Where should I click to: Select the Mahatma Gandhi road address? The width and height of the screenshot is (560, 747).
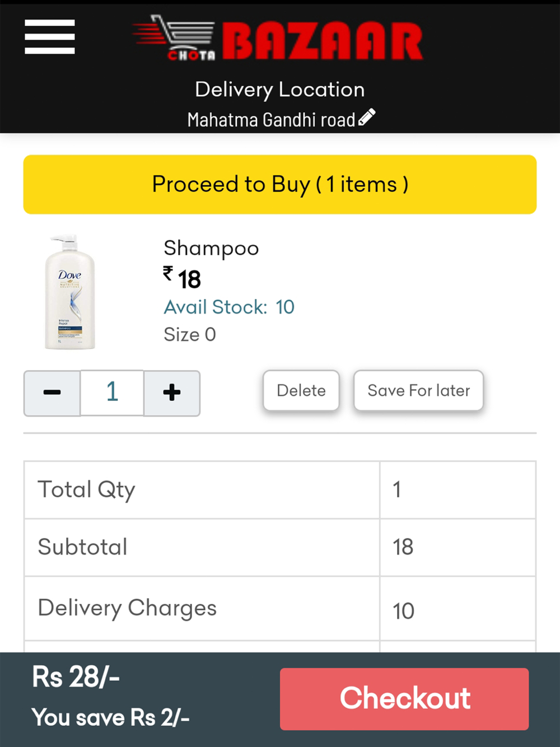[271, 120]
